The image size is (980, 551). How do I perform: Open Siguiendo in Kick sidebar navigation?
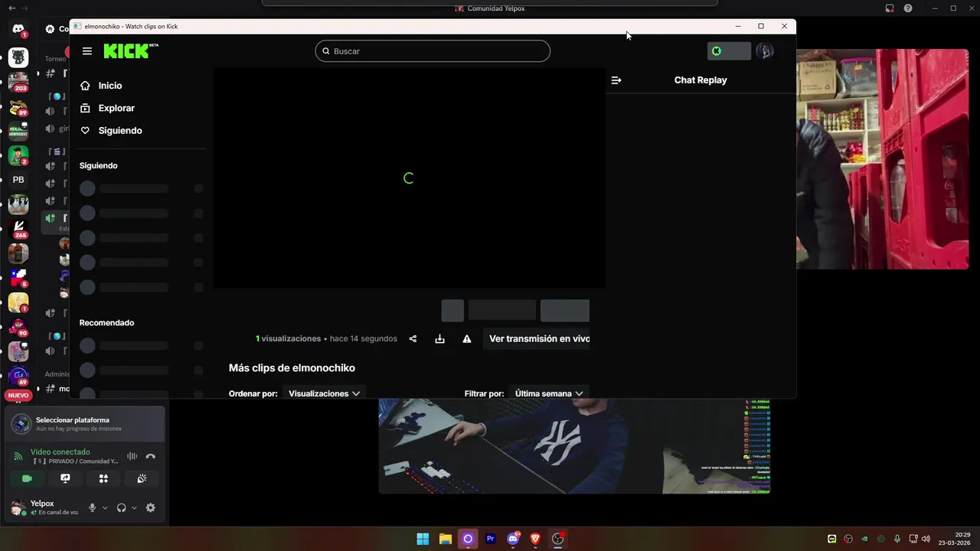coord(111,130)
